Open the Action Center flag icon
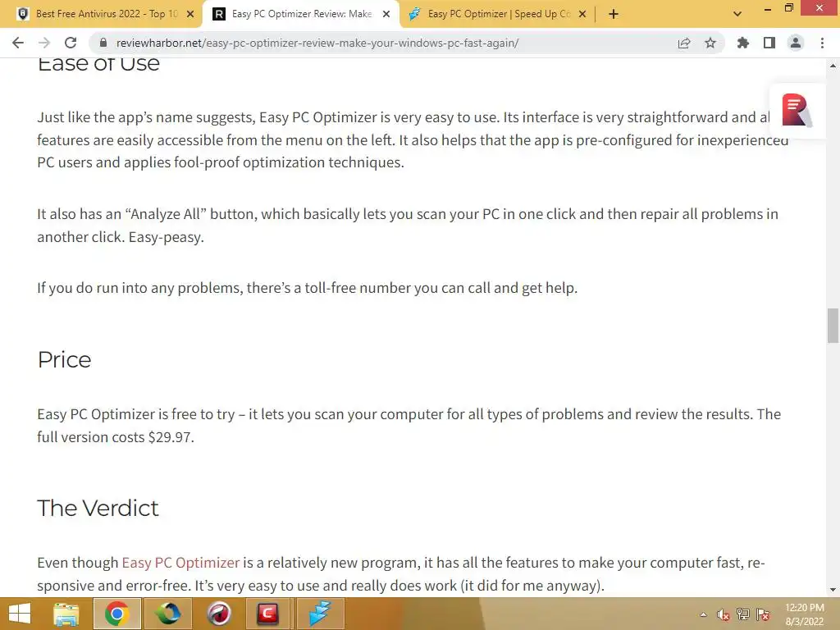Screen dimensions: 840x630 tap(763, 614)
